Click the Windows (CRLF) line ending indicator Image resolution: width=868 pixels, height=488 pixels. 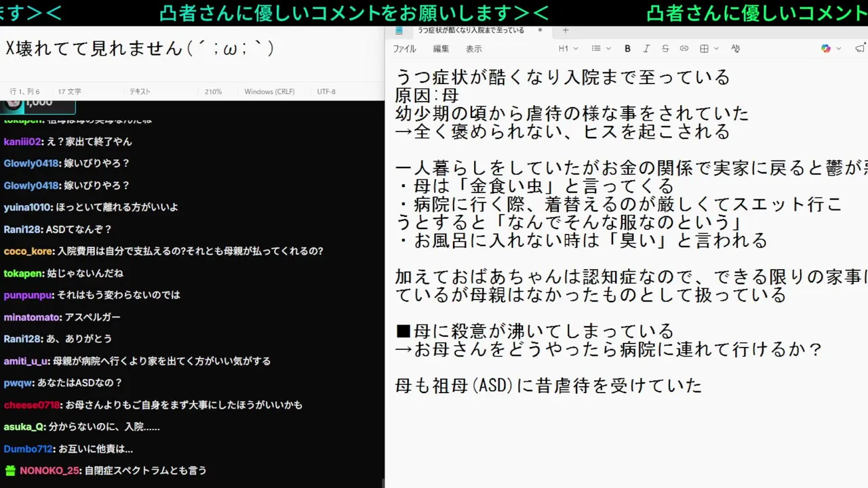tap(269, 91)
